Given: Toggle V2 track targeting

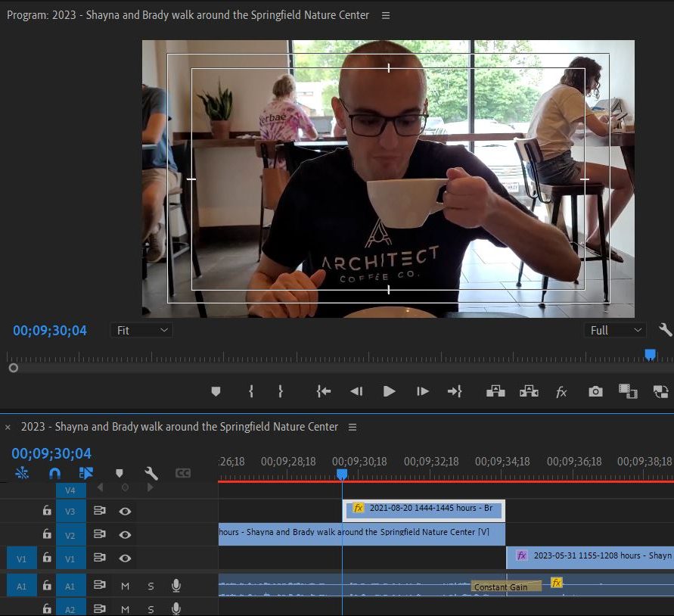Looking at the screenshot, I should point(70,535).
